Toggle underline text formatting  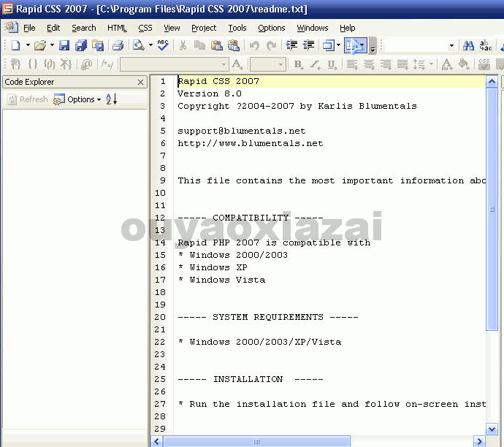332,64
